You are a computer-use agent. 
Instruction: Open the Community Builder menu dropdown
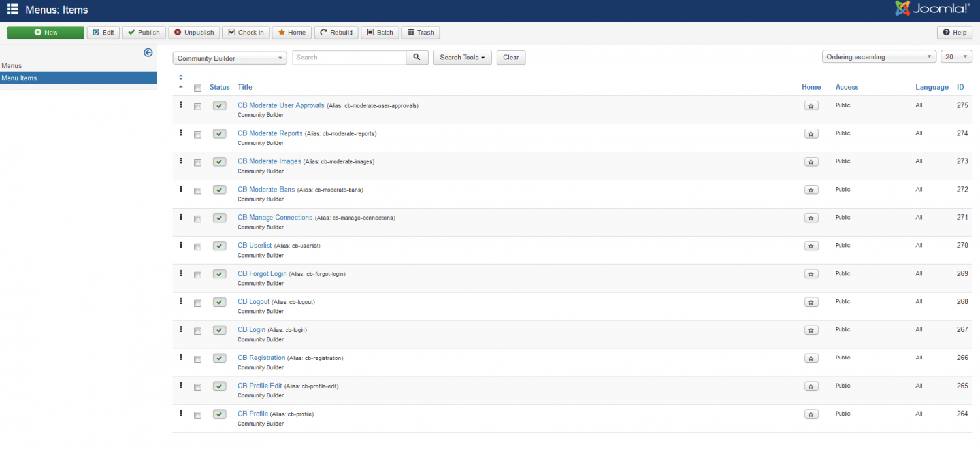pyautogui.click(x=230, y=58)
